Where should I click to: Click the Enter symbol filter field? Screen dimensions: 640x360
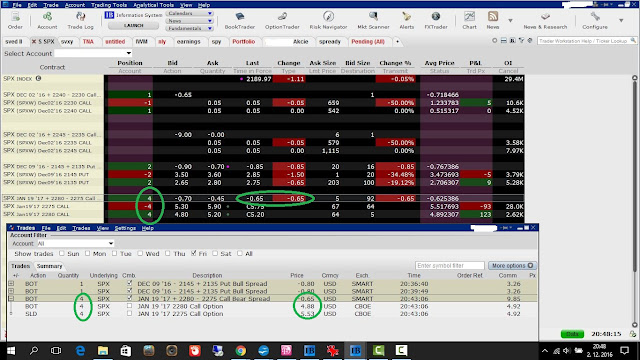[449, 265]
